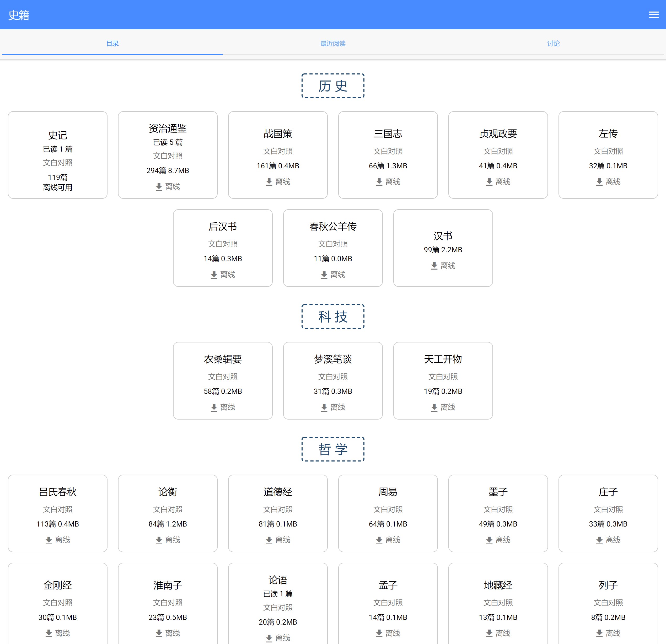The image size is (666, 644).
Task: Click the 贞观政要 offline button
Action: [498, 182]
